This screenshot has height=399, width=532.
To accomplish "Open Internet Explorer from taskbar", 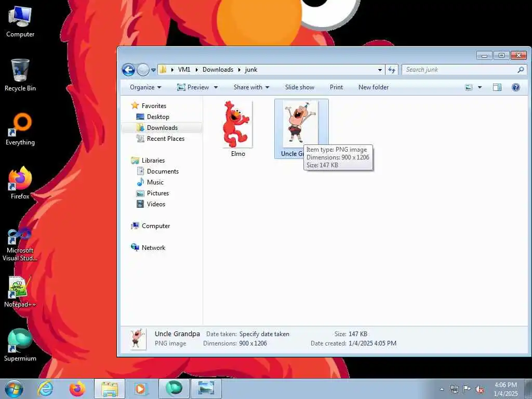I will 46,389.
